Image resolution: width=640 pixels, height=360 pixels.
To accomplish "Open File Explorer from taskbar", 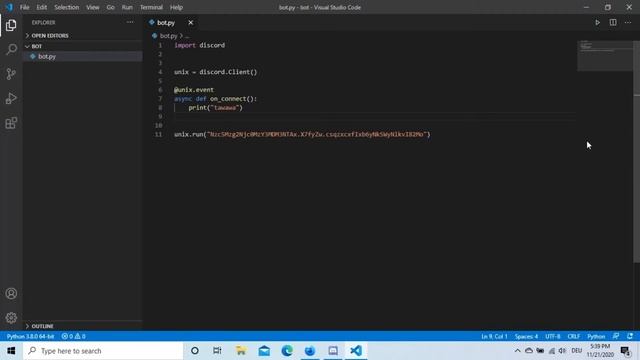I will 241,351.
